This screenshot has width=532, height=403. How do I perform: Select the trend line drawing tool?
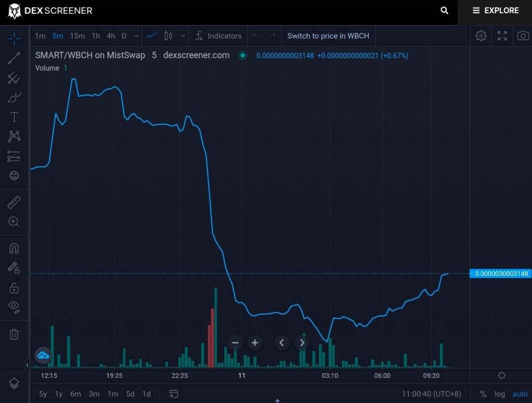(x=14, y=58)
